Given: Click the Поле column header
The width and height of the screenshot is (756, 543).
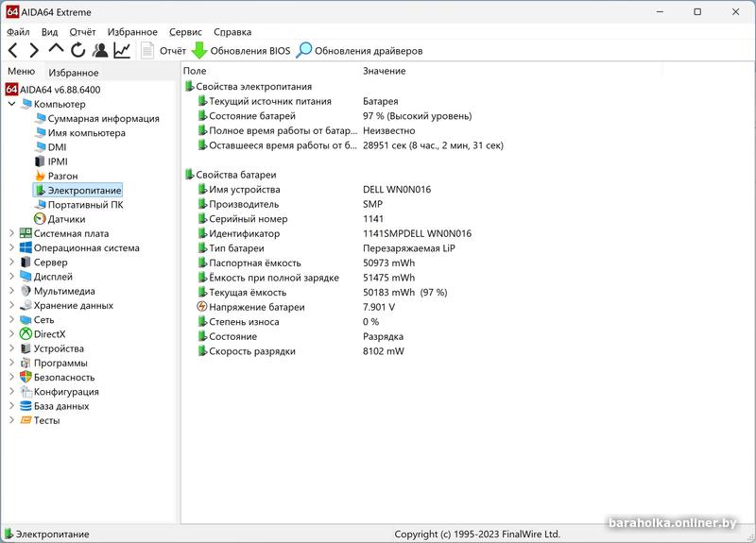Looking at the screenshot, I should click(x=195, y=71).
